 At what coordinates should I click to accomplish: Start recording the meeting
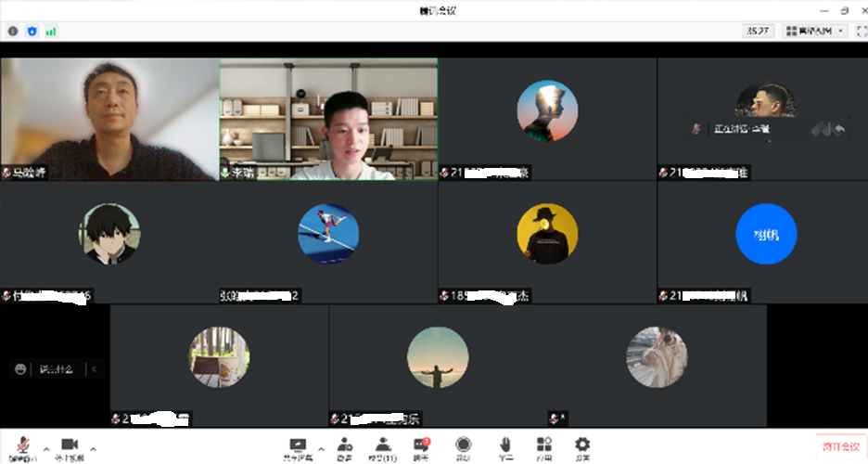[463, 448]
